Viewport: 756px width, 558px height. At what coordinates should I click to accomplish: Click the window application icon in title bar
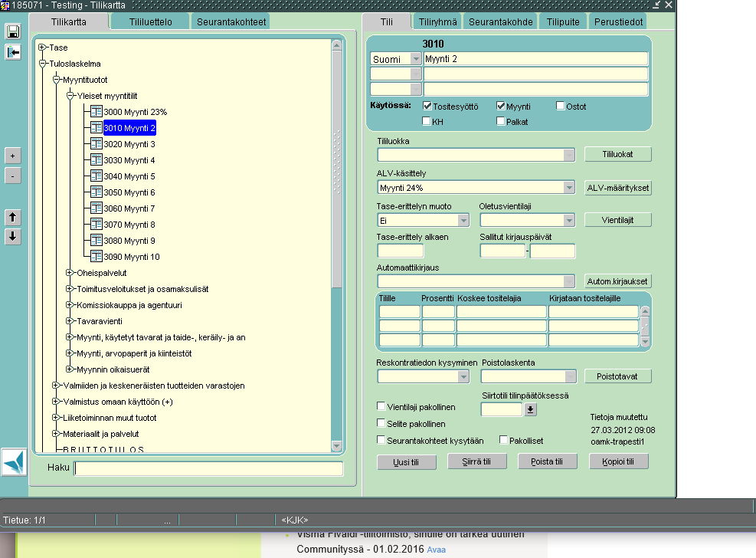pos(5,5)
